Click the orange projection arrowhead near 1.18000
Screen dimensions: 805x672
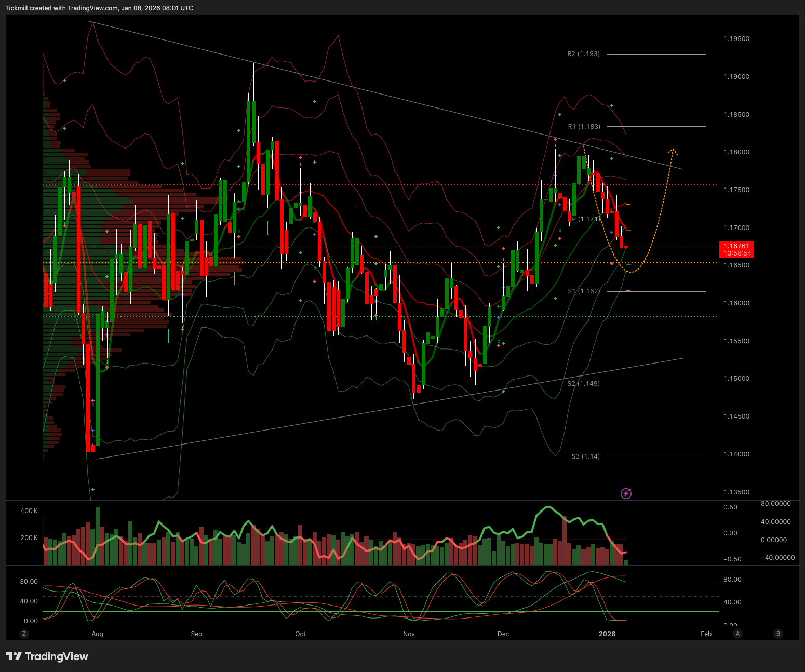click(x=673, y=151)
